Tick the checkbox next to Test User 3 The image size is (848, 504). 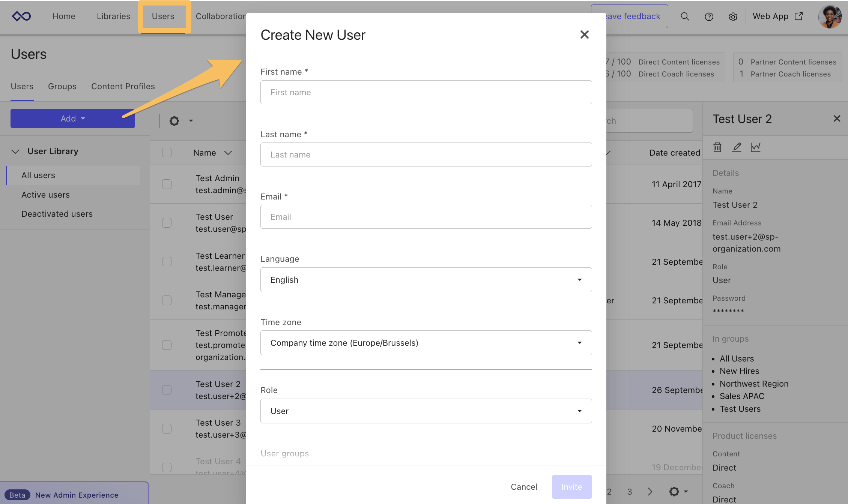tap(167, 428)
